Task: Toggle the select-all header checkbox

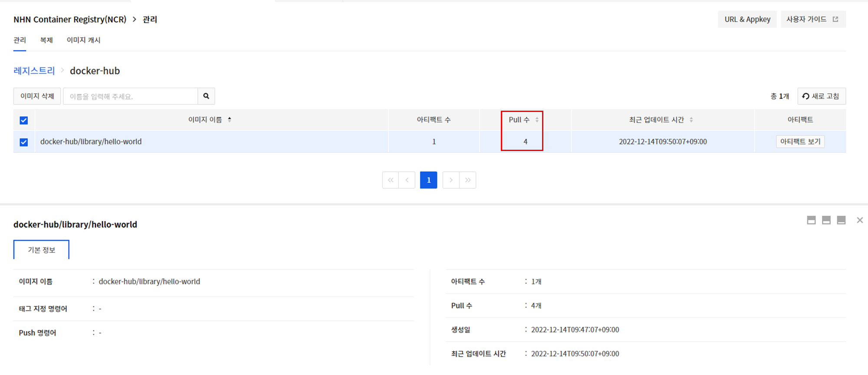Action: tap(24, 120)
